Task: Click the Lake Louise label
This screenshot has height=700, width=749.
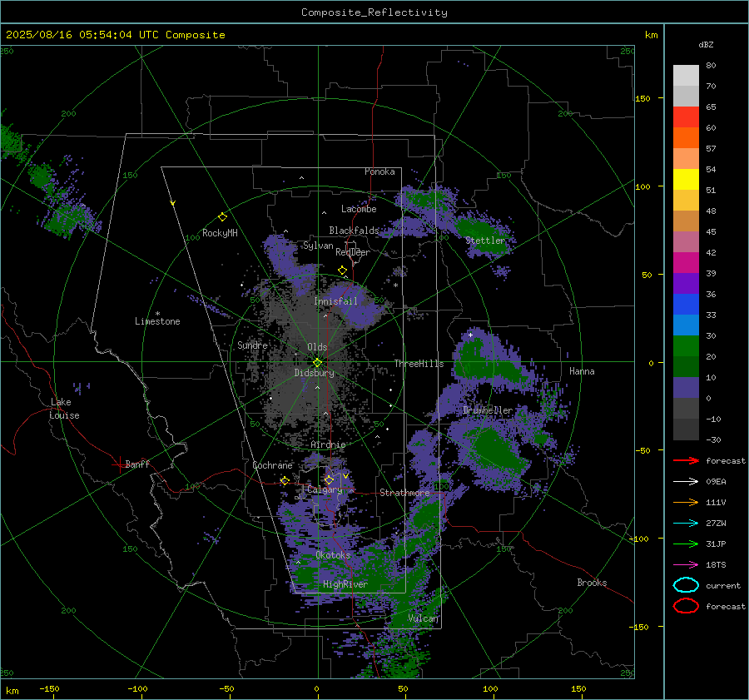Action: (64, 409)
